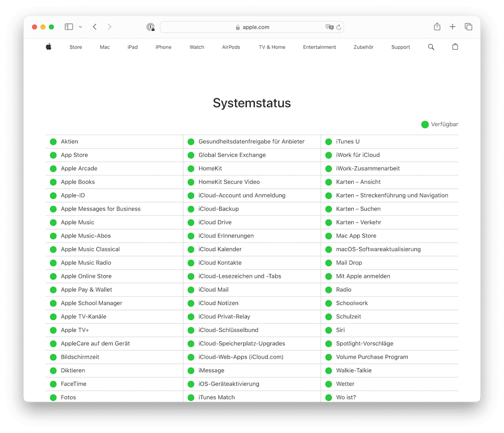
Task: Open the iPhone menu
Action: click(x=163, y=47)
